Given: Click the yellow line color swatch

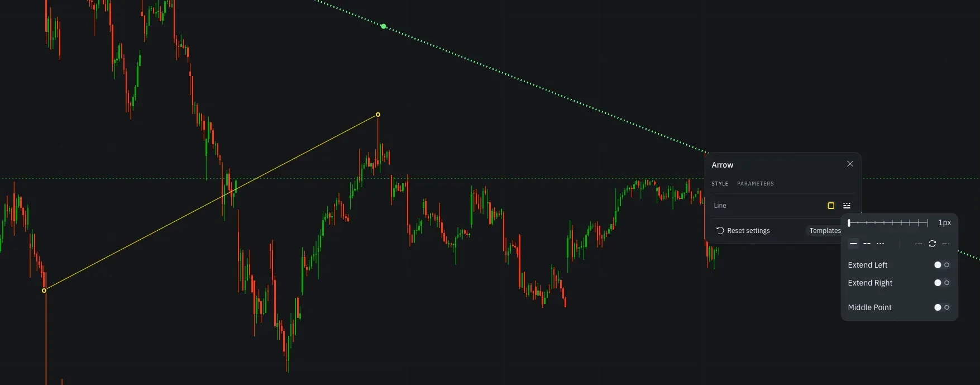Looking at the screenshot, I should (x=831, y=206).
